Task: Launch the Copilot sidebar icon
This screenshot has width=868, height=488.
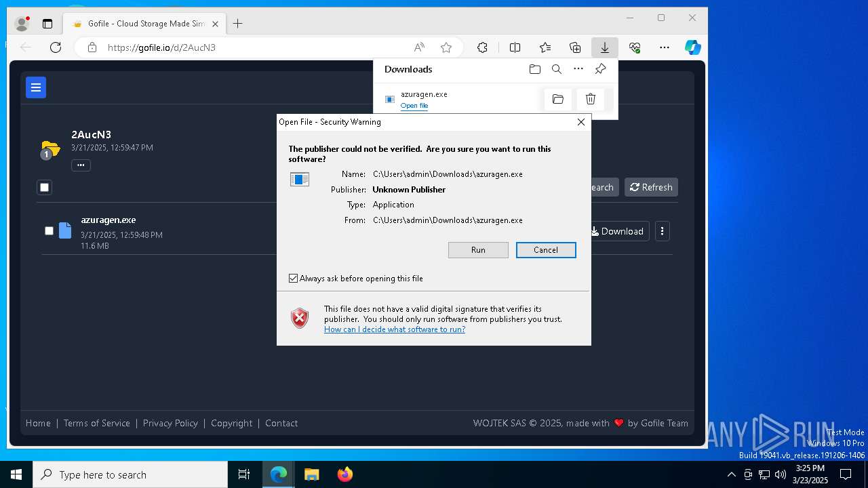Action: click(x=692, y=47)
